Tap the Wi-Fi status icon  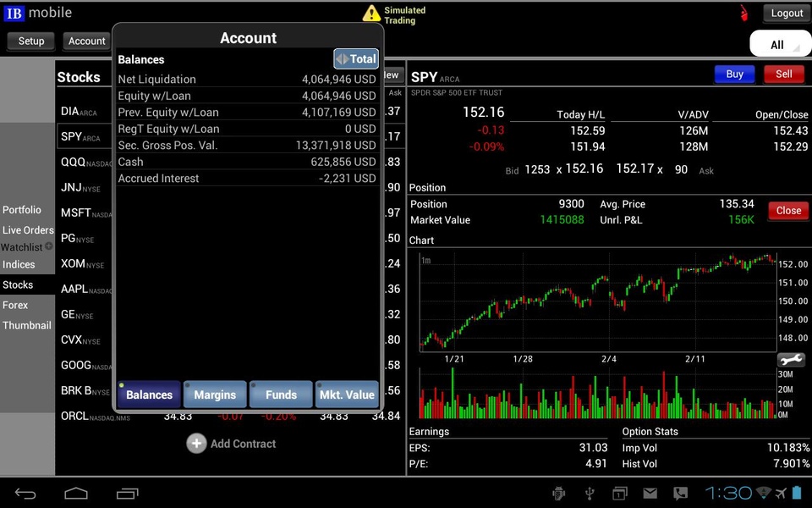(763, 493)
